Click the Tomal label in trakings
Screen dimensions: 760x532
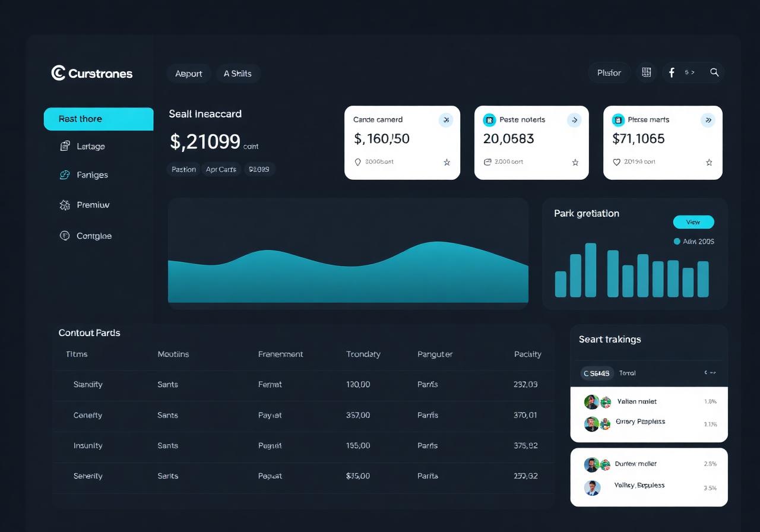pyautogui.click(x=627, y=373)
